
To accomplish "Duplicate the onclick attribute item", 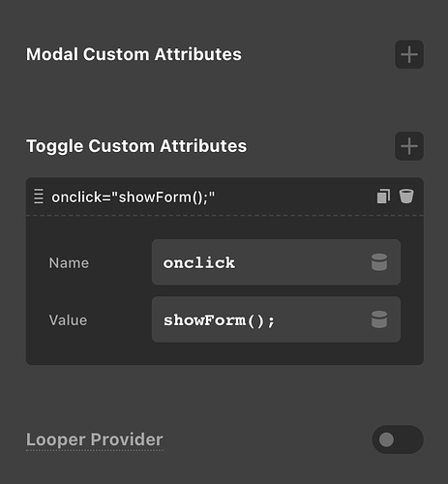I will click(x=383, y=197).
